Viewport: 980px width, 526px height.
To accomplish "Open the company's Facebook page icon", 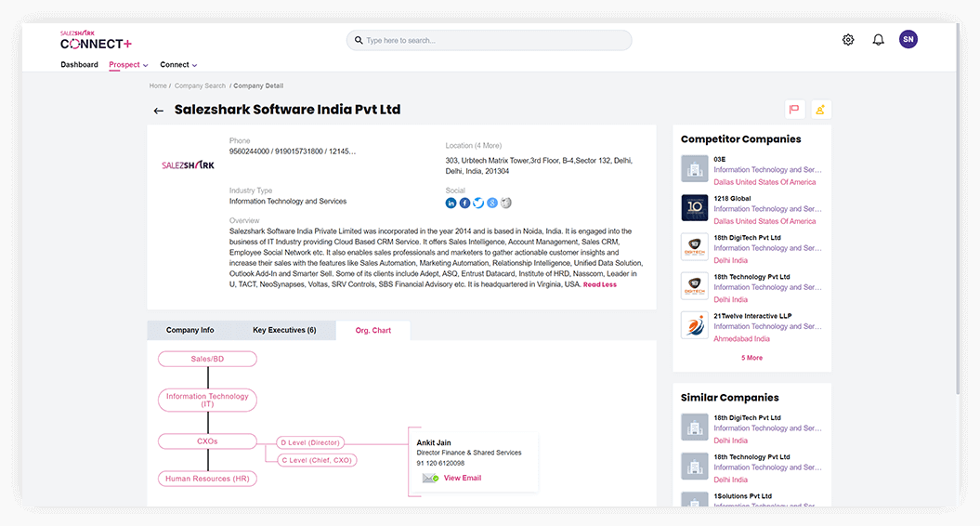I will [464, 203].
